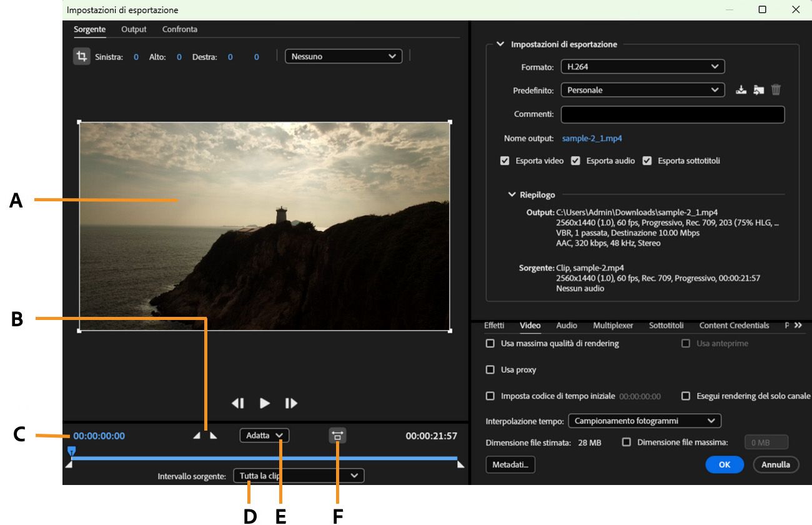Image resolution: width=812 pixels, height=525 pixels.
Task: Toggle the aspect fit icon beside Adatta
Action: [337, 435]
